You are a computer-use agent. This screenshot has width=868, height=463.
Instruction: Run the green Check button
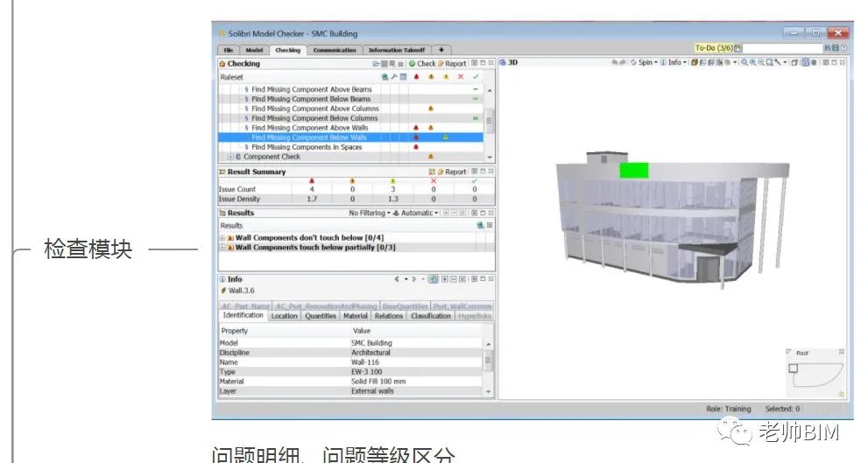[x=422, y=64]
